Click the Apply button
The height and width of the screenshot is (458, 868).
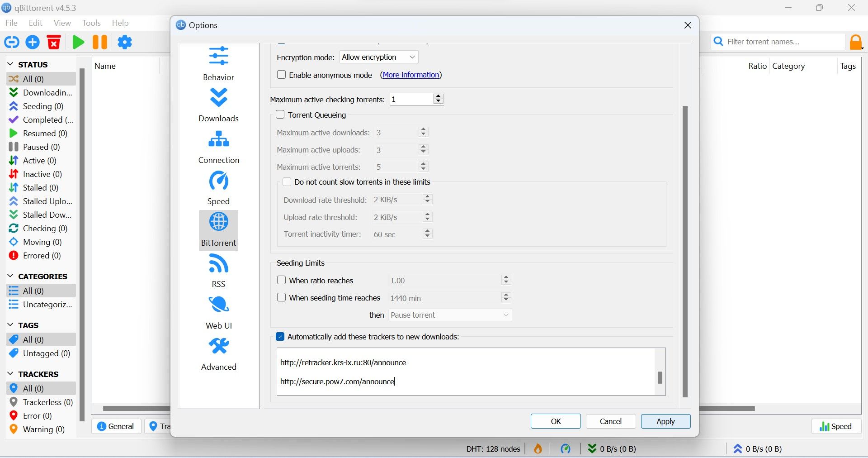coord(665,421)
